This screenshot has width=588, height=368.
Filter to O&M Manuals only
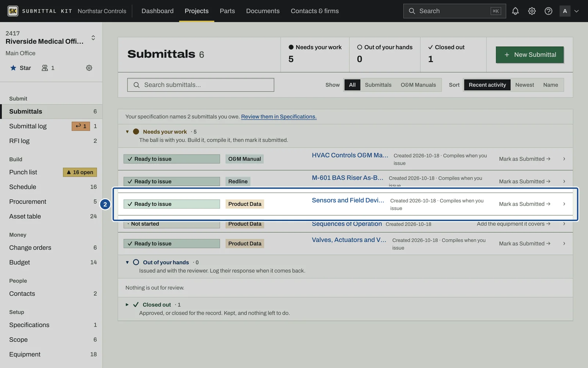point(418,85)
